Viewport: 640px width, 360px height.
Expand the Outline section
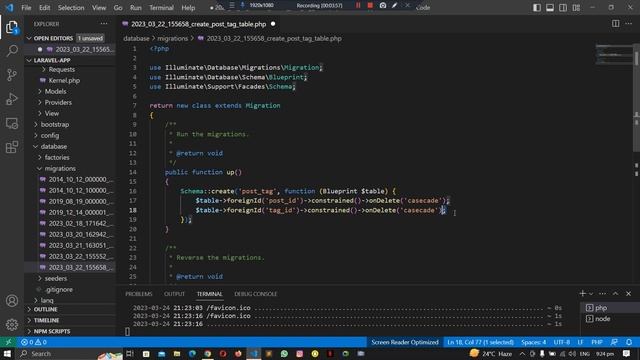[70, 309]
